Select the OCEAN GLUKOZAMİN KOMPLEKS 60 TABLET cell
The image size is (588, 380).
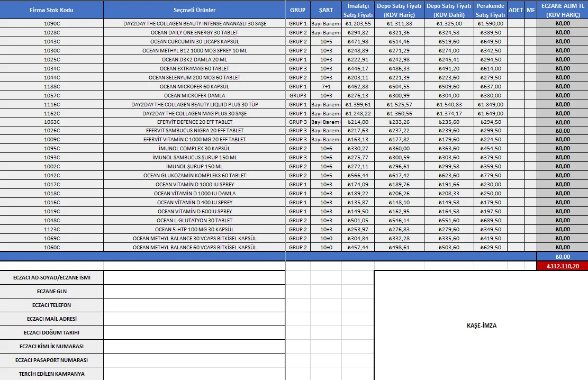tap(194, 175)
